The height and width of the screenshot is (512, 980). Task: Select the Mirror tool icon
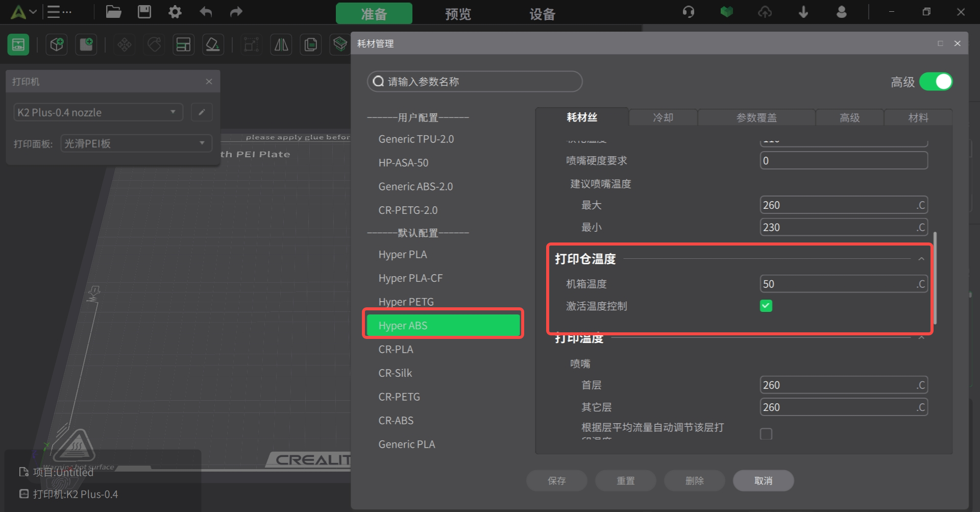pyautogui.click(x=281, y=45)
